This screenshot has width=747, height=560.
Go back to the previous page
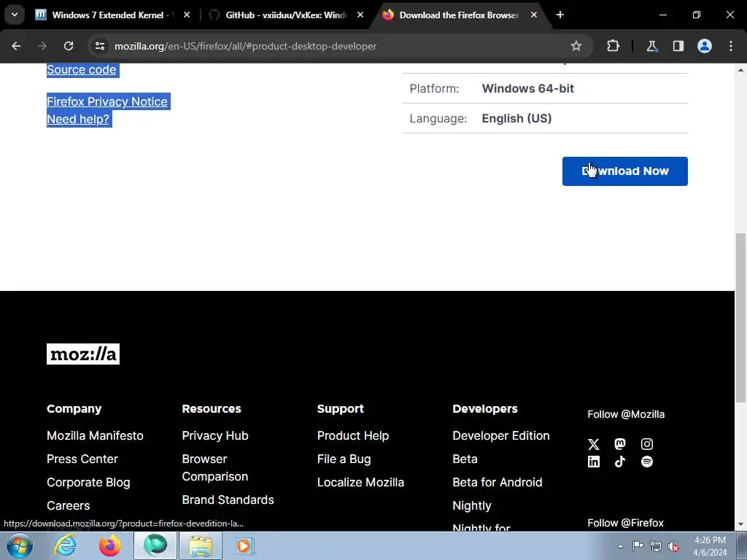16,46
